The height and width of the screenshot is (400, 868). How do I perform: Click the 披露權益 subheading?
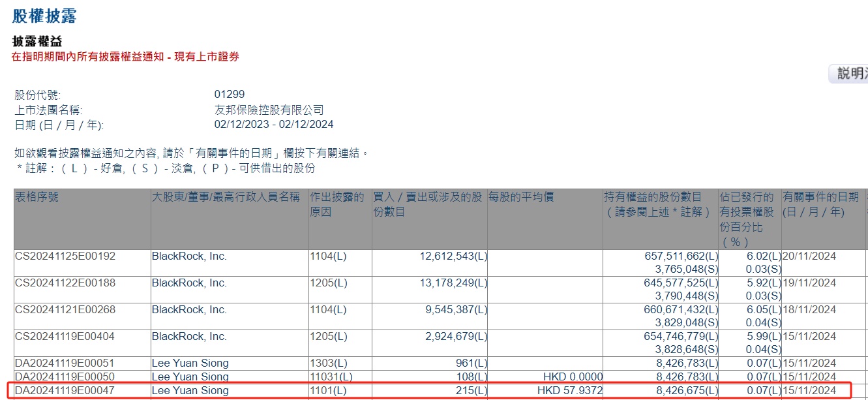[37, 42]
